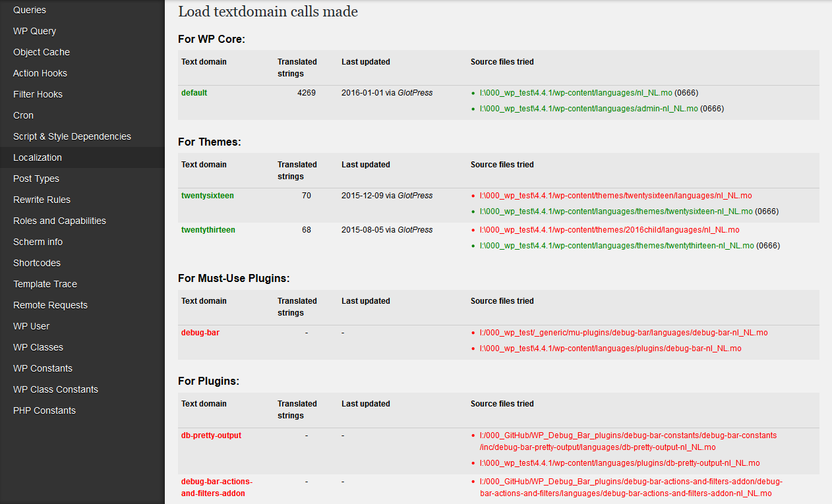
Task: Open the WP Constants panel
Action: pyautogui.click(x=82, y=368)
